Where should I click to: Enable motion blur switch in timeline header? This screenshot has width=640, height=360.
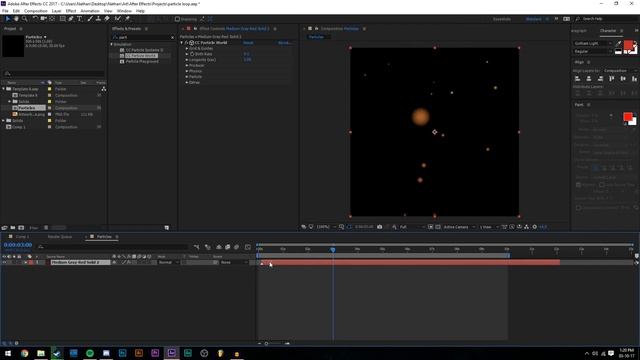point(236,247)
